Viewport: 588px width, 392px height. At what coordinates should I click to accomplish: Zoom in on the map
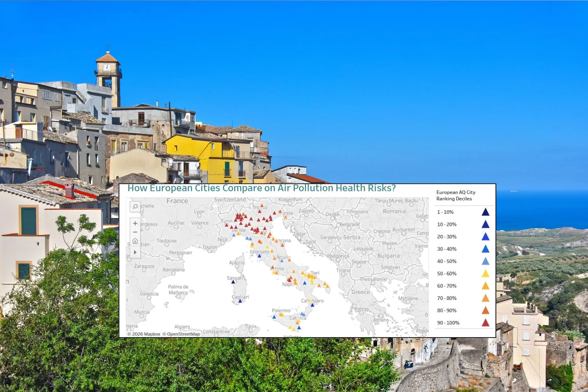pyautogui.click(x=135, y=223)
